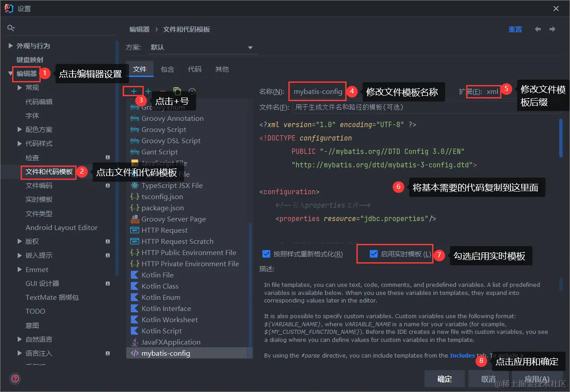The width and height of the screenshot is (570, 392).
Task: Select the TypeScript JSX File React icon
Action: pos(134,185)
